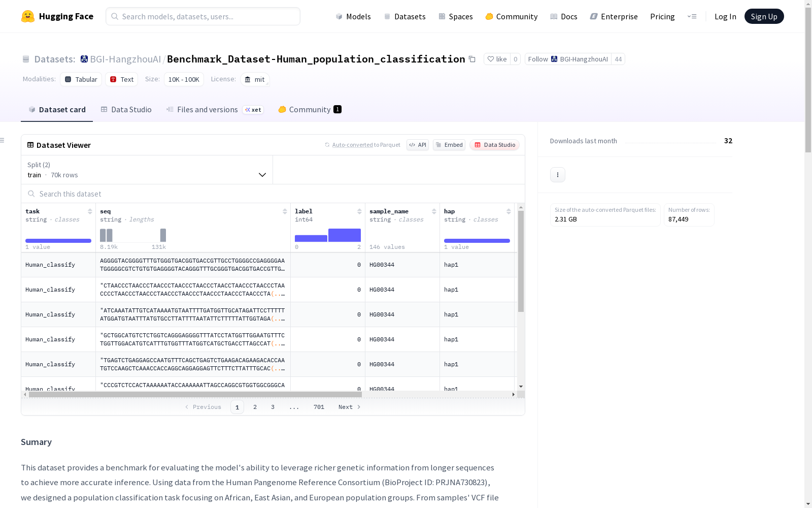
Task: Open the Files and versions tab
Action: pos(215,110)
